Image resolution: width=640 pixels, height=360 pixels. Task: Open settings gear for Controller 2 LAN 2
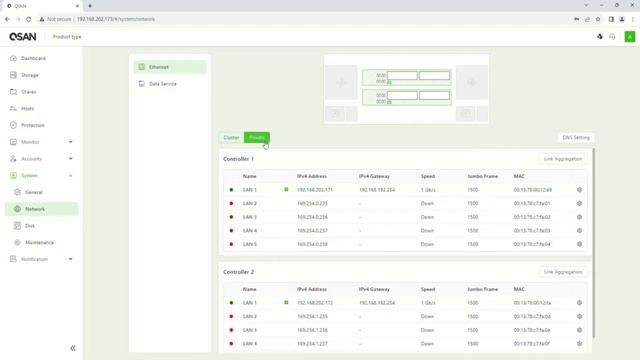pyautogui.click(x=579, y=316)
